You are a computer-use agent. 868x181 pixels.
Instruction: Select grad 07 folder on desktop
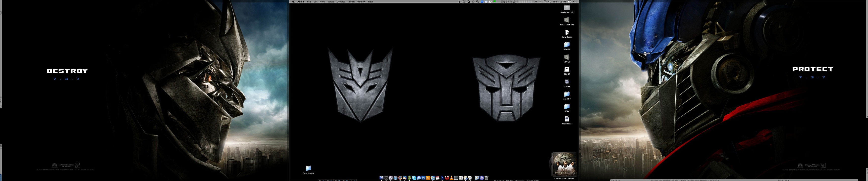(x=567, y=94)
